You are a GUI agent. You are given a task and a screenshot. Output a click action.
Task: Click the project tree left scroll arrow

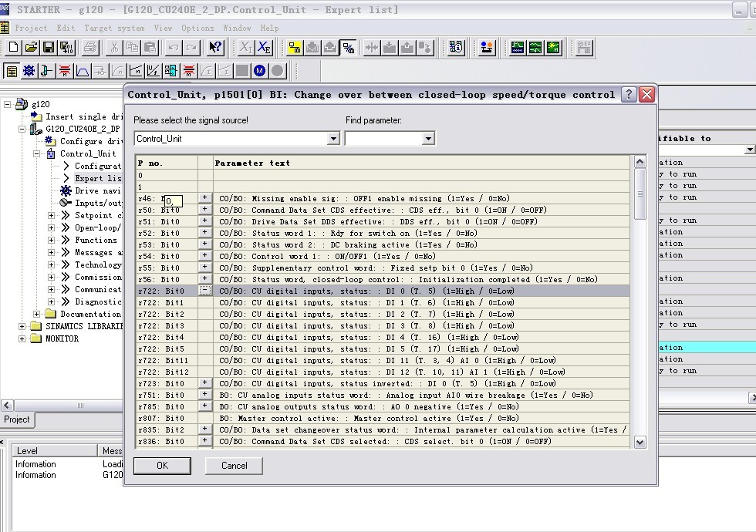(x=7, y=406)
